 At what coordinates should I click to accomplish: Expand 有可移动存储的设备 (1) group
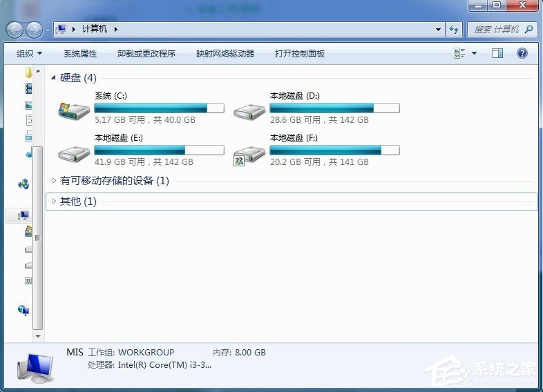point(54,180)
